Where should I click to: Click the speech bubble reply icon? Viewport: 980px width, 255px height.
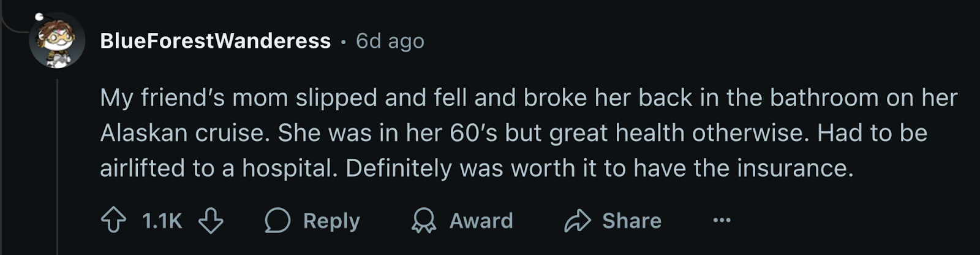pyautogui.click(x=277, y=221)
